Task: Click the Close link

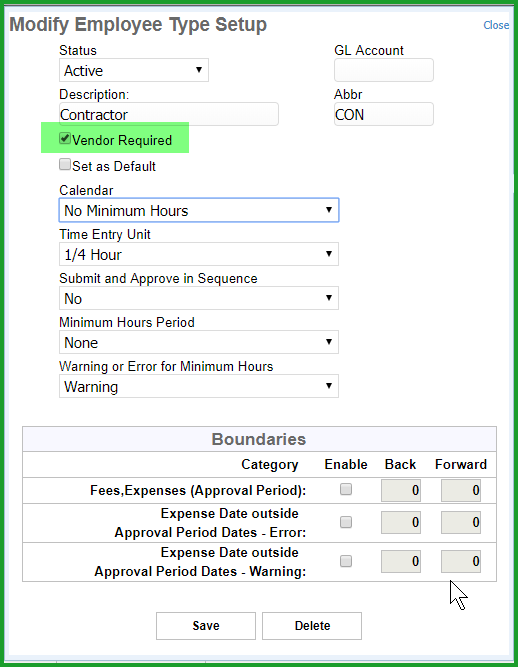Action: click(496, 25)
